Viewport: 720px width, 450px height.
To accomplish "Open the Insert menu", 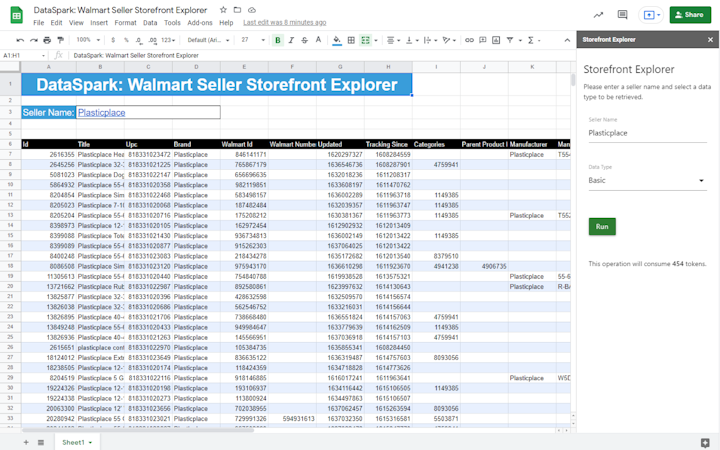I will (99, 22).
